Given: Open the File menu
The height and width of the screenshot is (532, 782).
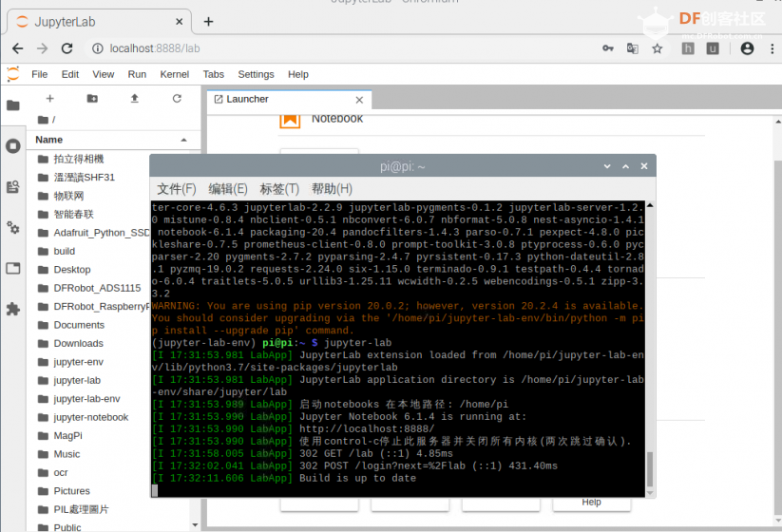Looking at the screenshot, I should (x=39, y=74).
